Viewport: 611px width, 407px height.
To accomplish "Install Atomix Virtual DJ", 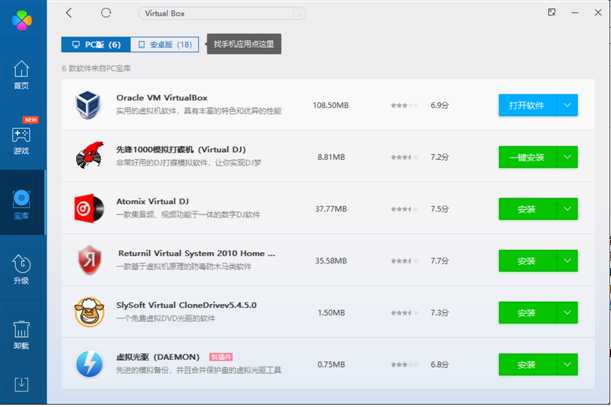I will pyautogui.click(x=528, y=209).
